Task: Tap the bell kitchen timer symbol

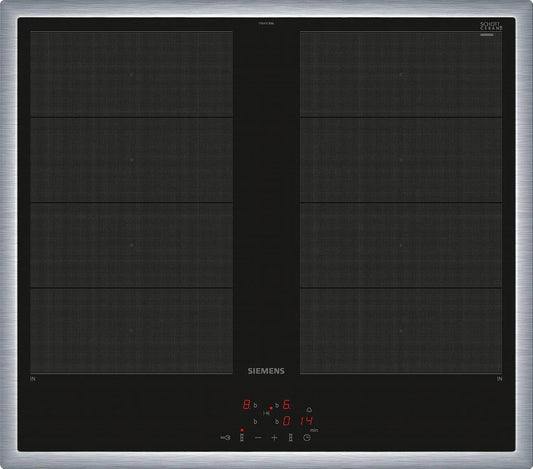Action: point(309,410)
